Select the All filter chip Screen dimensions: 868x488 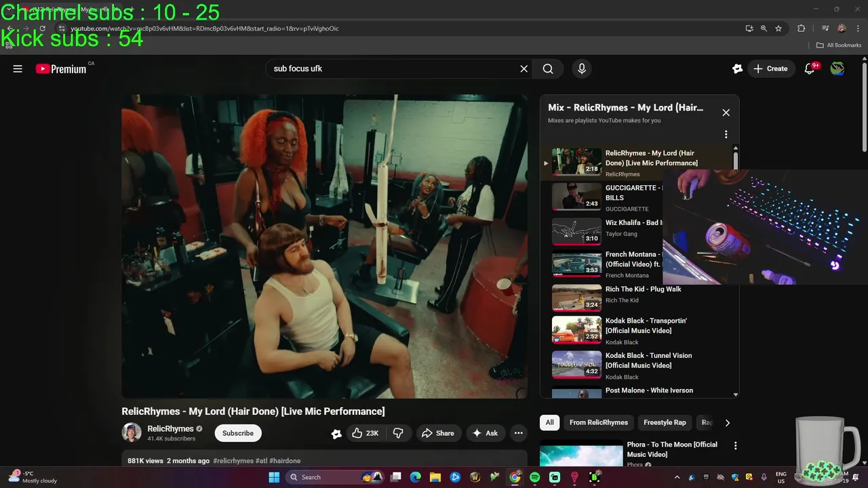click(549, 422)
